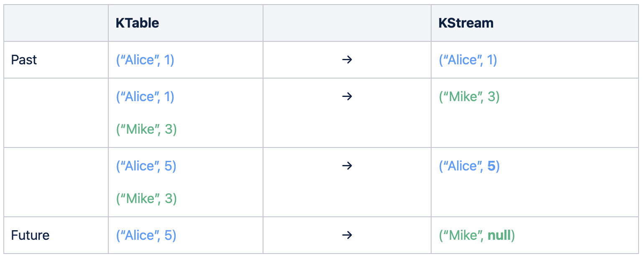Click the arrow in the Future row
The height and width of the screenshot is (259, 644).
347,235
